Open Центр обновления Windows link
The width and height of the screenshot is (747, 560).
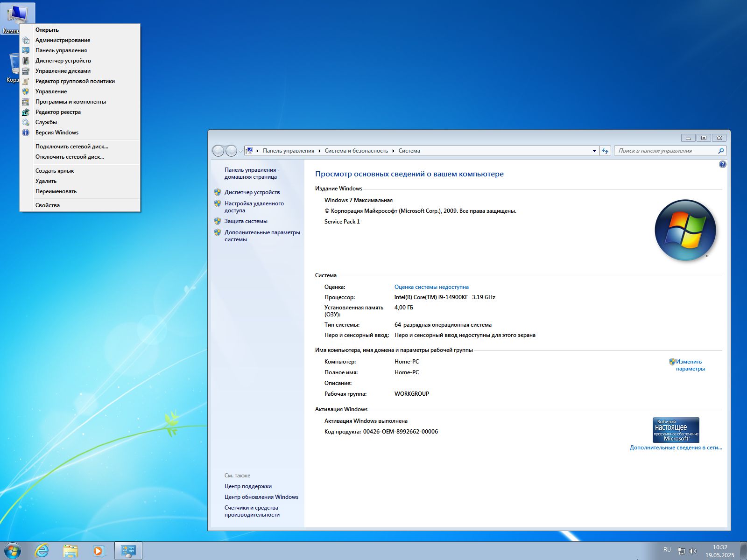tap(261, 497)
